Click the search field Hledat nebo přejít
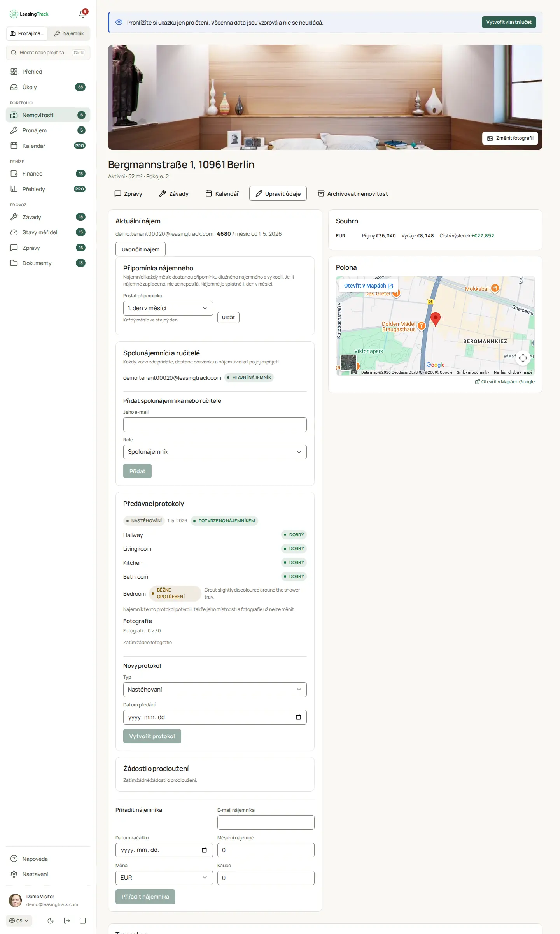This screenshot has height=934, width=560. [x=48, y=53]
